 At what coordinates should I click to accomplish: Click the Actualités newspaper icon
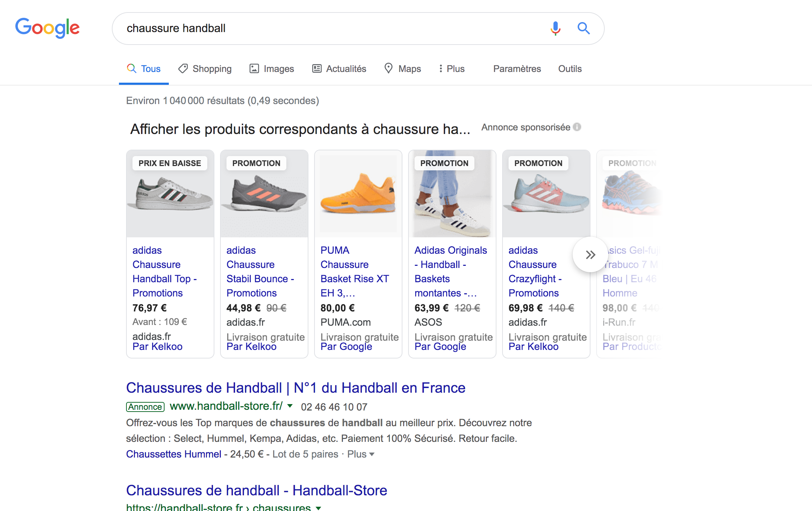click(x=317, y=68)
